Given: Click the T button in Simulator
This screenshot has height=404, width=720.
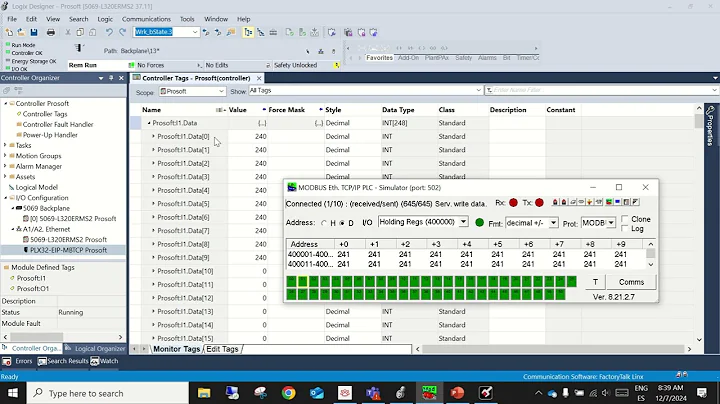Looking at the screenshot, I should pyautogui.click(x=595, y=282).
